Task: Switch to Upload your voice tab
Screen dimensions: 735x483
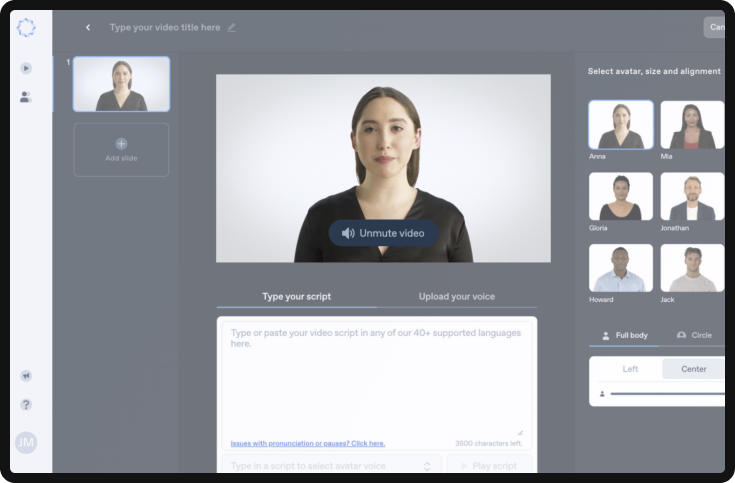Action: tap(457, 296)
